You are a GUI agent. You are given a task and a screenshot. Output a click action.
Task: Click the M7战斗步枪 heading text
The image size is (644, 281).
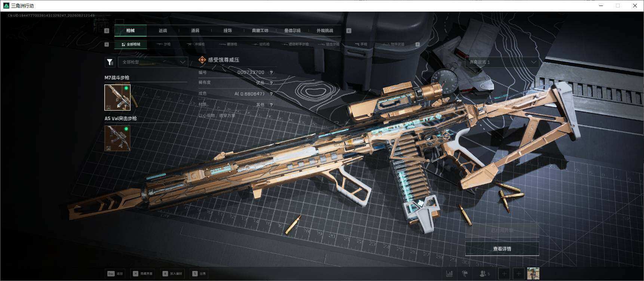coord(117,78)
